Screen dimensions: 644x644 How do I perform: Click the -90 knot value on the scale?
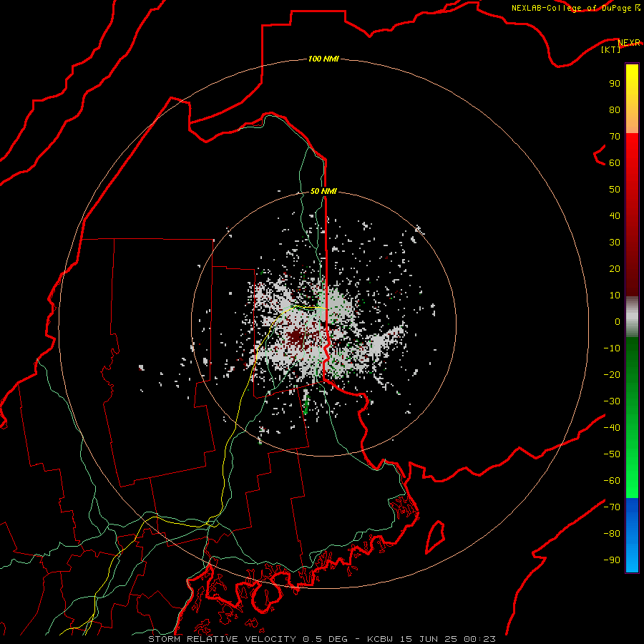coord(612,560)
